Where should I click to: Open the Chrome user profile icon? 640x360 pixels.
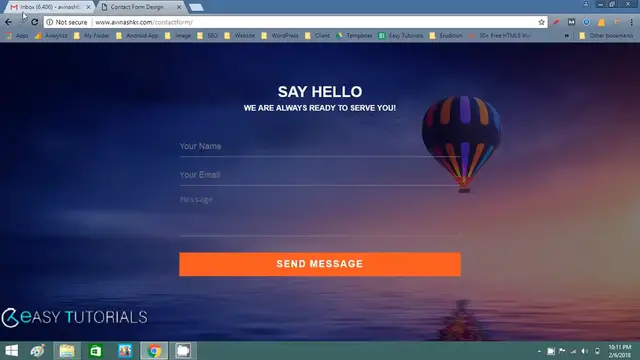pos(586,4)
